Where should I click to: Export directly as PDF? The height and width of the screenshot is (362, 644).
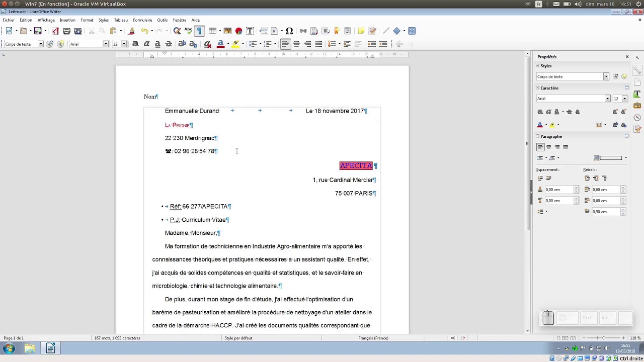[x=55, y=31]
